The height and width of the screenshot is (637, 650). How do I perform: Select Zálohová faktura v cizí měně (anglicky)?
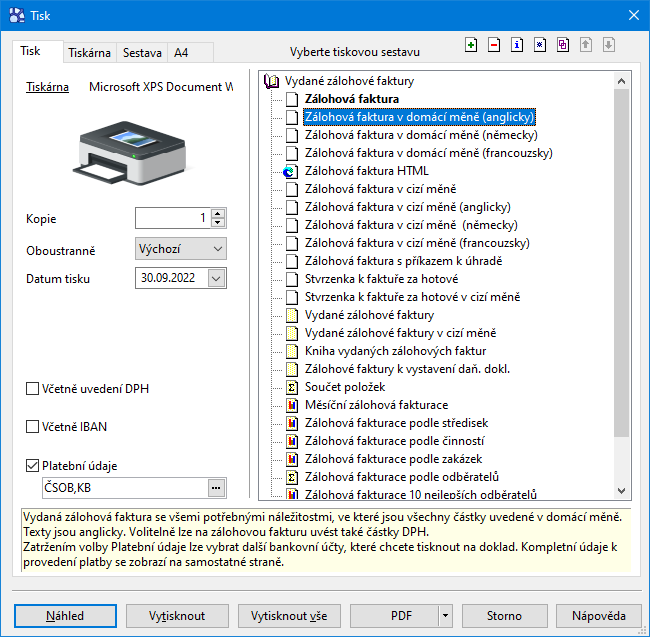point(408,207)
